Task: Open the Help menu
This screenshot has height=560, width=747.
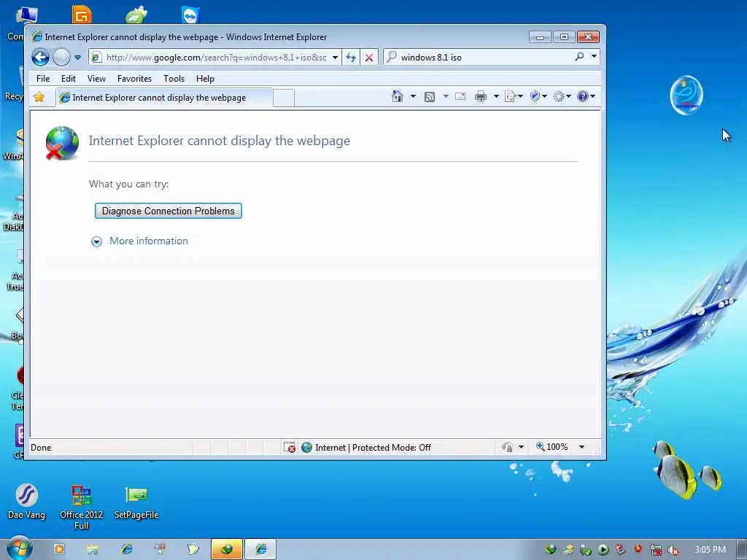Action: 205,79
